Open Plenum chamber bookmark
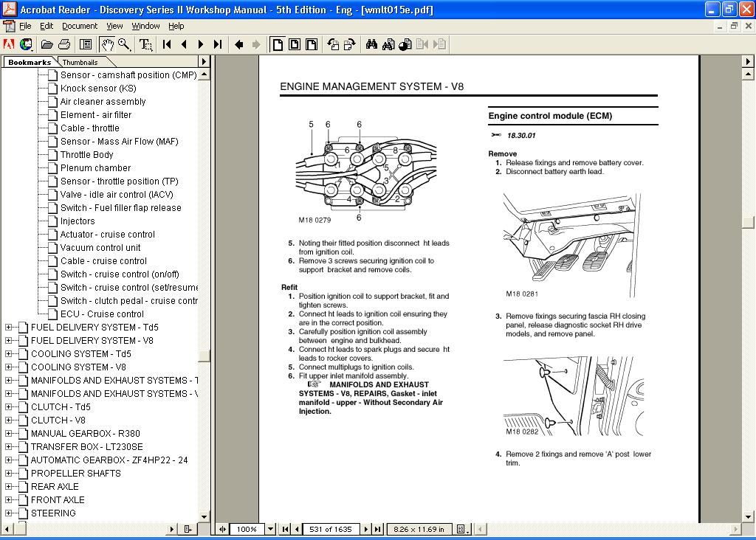The width and height of the screenshot is (756, 540). click(x=95, y=168)
